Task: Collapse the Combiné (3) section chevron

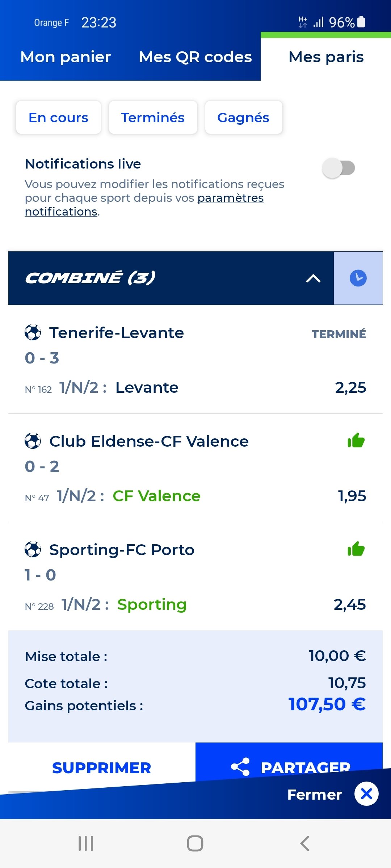Action: (314, 278)
